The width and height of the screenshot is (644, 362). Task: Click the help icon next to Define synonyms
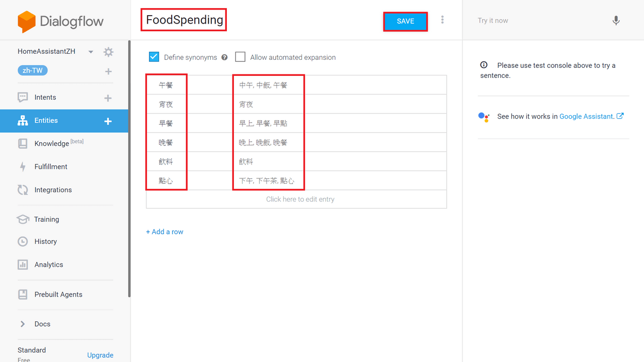pyautogui.click(x=224, y=57)
